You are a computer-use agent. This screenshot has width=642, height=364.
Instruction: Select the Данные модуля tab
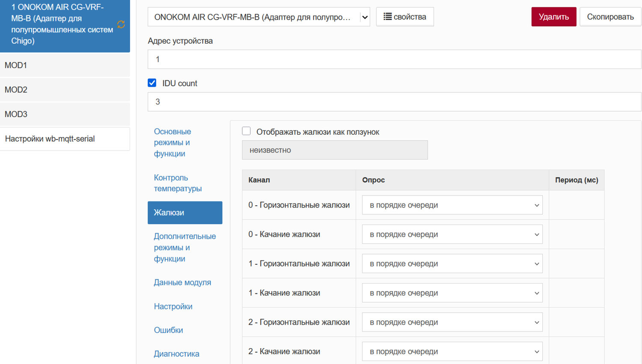tap(182, 282)
